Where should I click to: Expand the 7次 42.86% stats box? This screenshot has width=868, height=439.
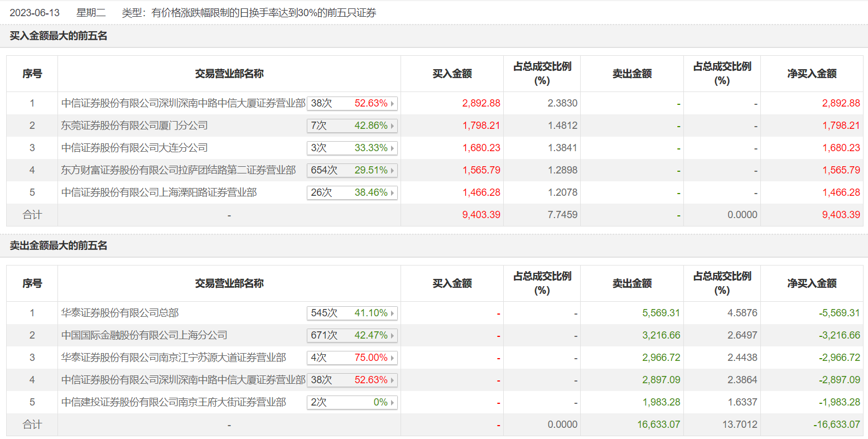352,126
